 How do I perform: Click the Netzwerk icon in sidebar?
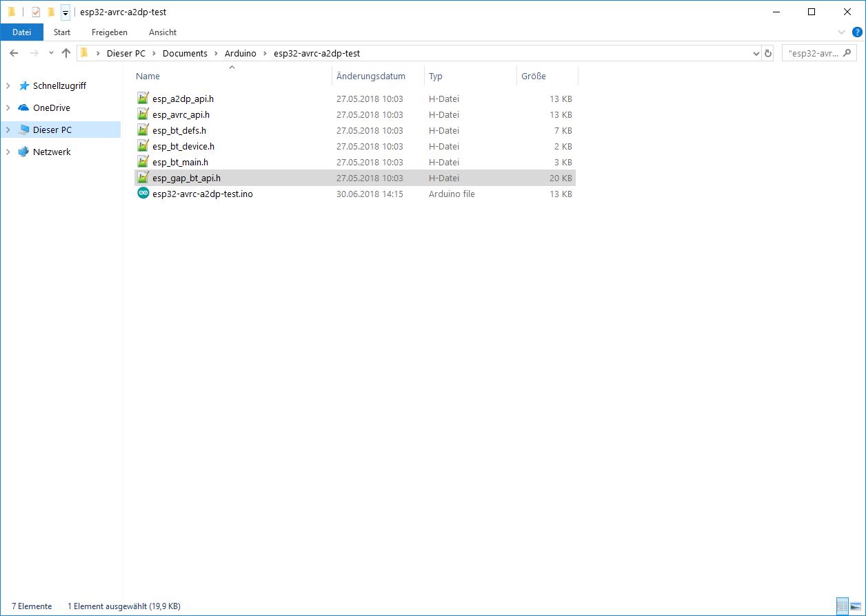pos(24,152)
